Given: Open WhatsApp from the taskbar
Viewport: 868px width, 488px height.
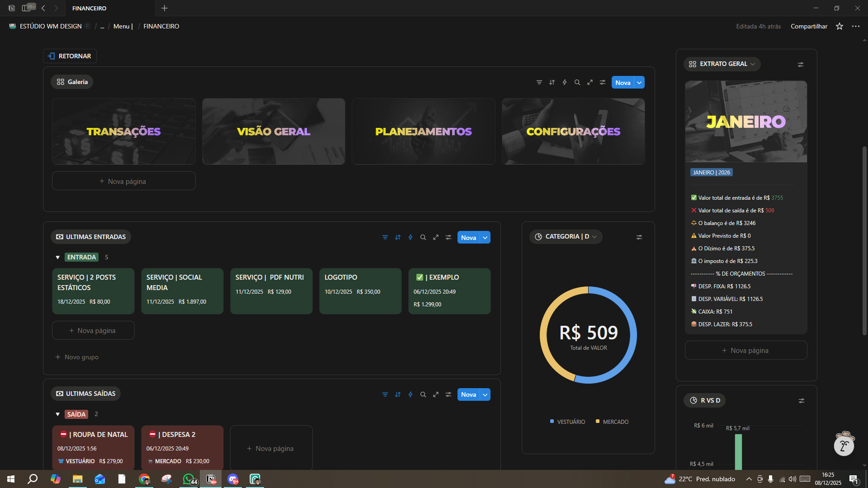Looking at the screenshot, I should point(189,479).
